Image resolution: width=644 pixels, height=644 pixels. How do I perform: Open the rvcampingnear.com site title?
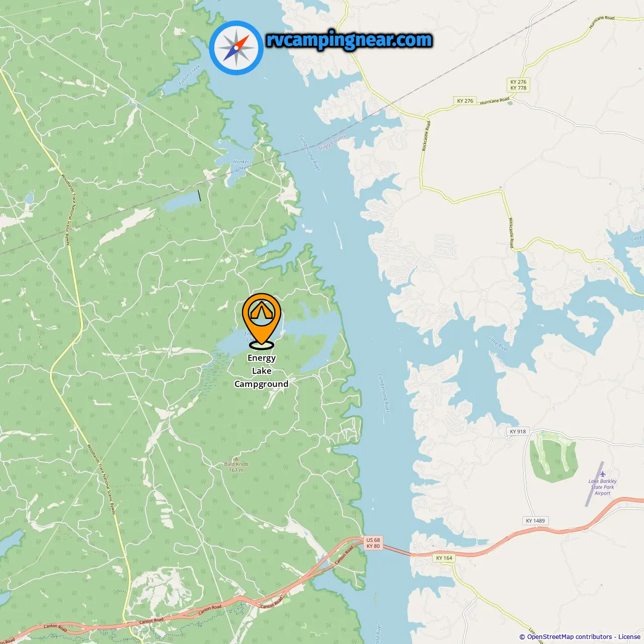point(349,40)
